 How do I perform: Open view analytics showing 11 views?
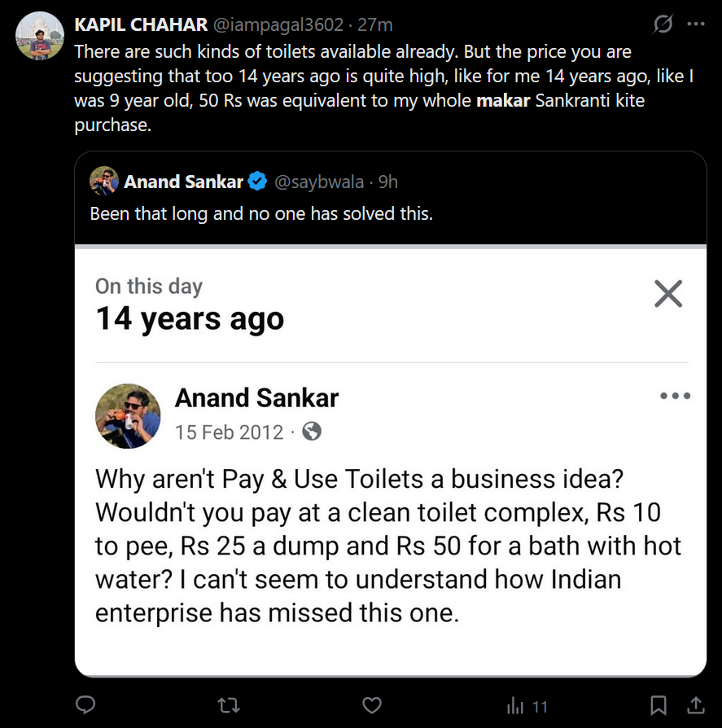(527, 705)
